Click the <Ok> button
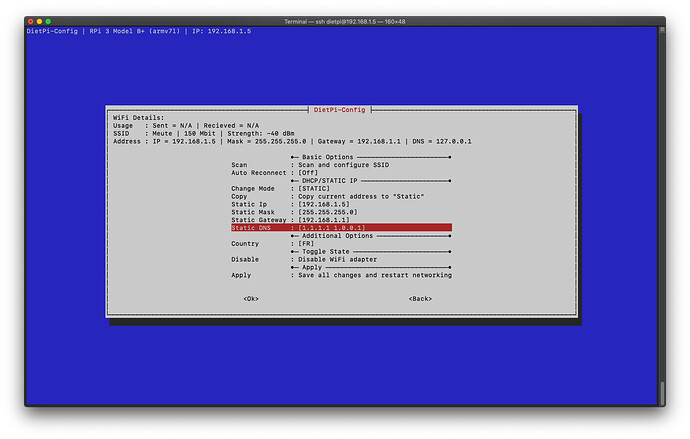This screenshot has width=690, height=439. click(x=251, y=299)
